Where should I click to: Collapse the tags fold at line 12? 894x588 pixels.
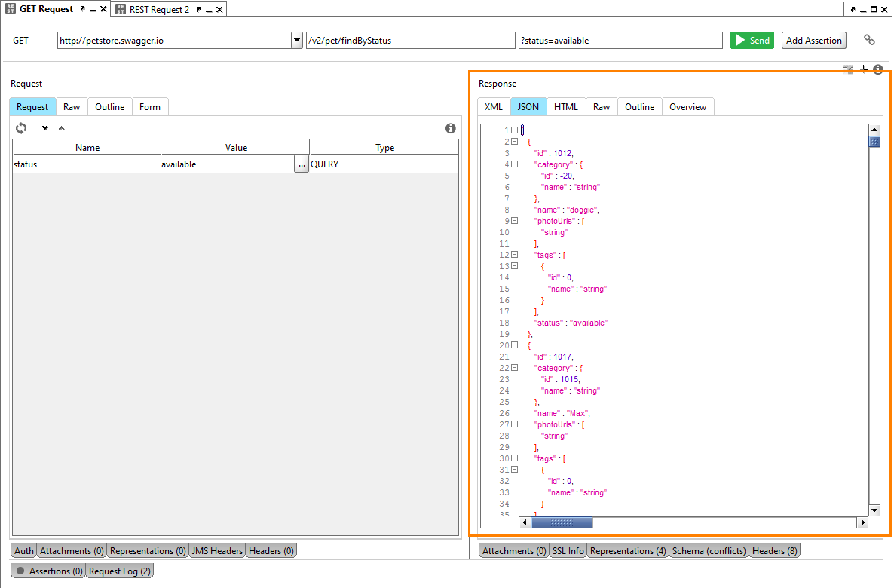pyautogui.click(x=514, y=255)
